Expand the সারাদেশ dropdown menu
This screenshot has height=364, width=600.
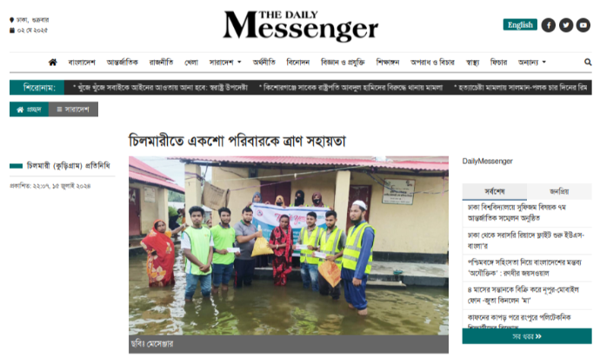pos(225,62)
